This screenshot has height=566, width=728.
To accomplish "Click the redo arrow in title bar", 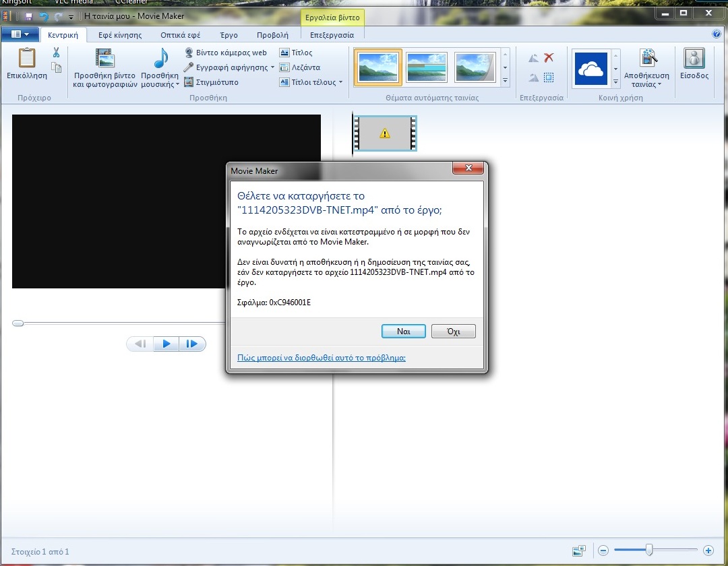I will (x=58, y=17).
